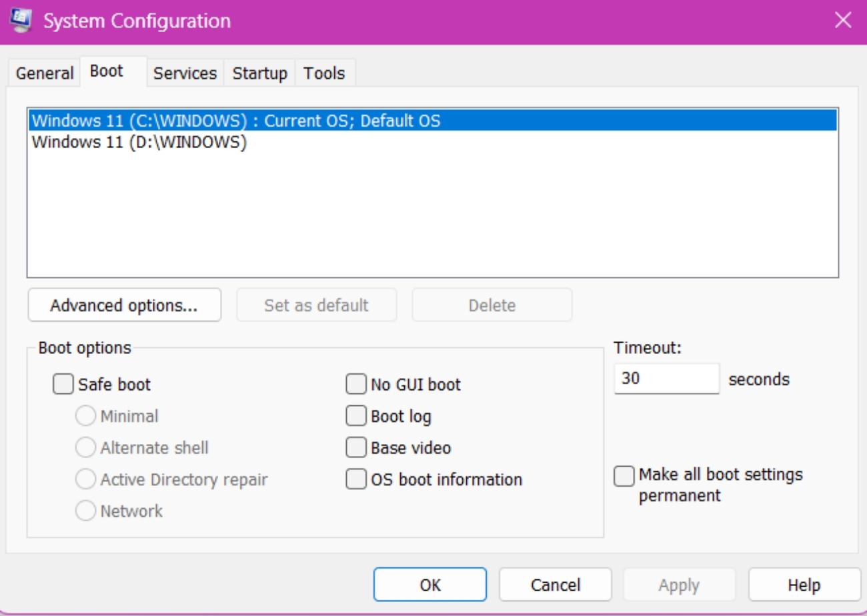Click the System Configuration title bar icon
Image resolution: width=867 pixels, height=616 pixels.
point(20,20)
